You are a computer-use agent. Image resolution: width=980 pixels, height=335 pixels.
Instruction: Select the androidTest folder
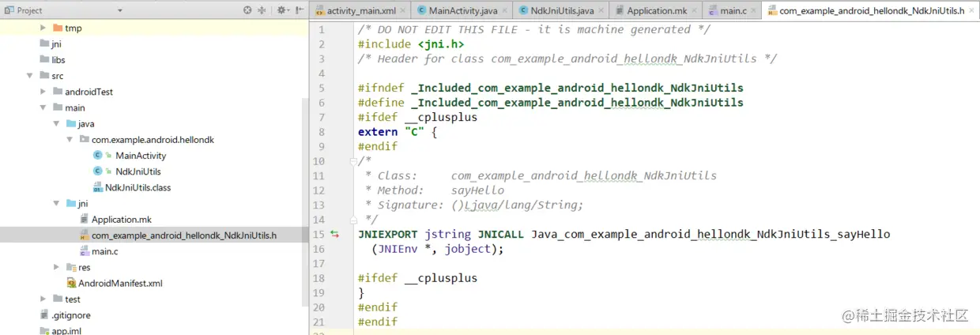[89, 92]
